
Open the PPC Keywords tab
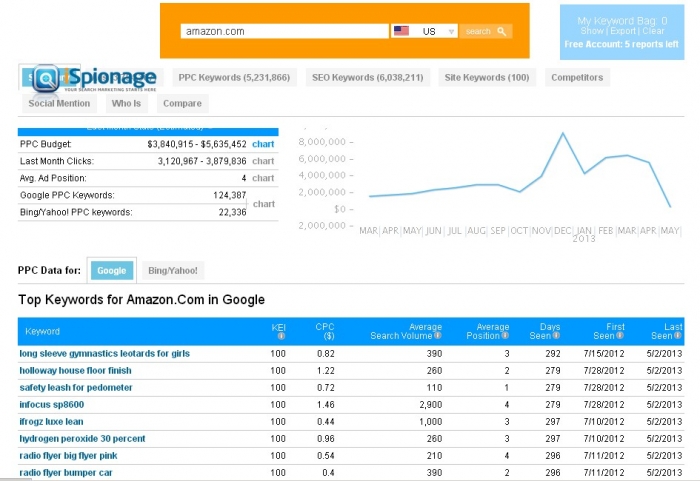pos(233,77)
